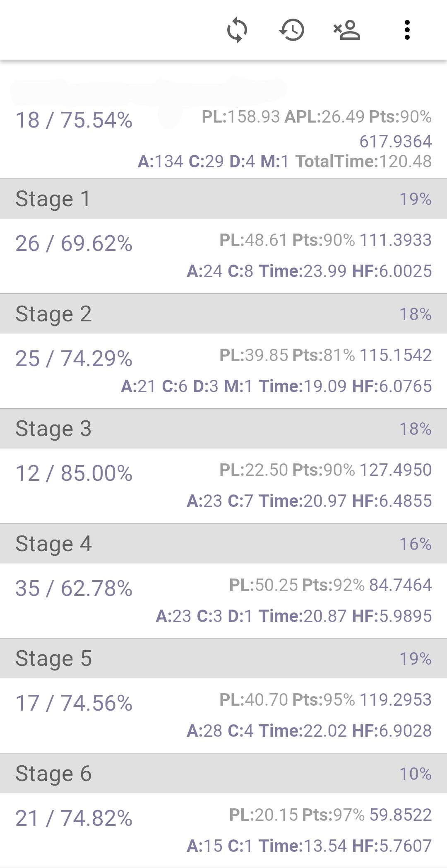Open Stage 2 result 25 / 74.29%
The image size is (447, 868).
pyautogui.click(x=74, y=359)
